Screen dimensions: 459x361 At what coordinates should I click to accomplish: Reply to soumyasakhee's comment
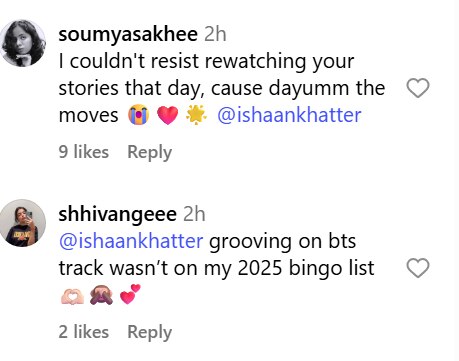(x=150, y=153)
